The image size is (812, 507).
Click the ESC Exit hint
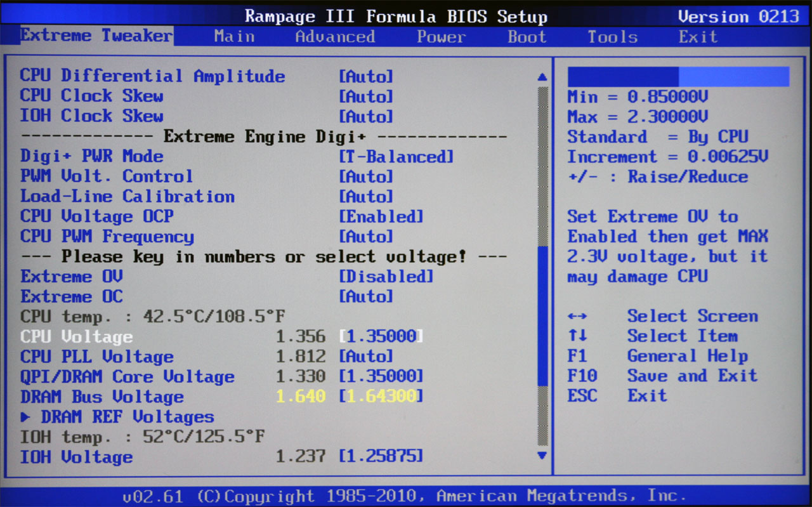617,396
